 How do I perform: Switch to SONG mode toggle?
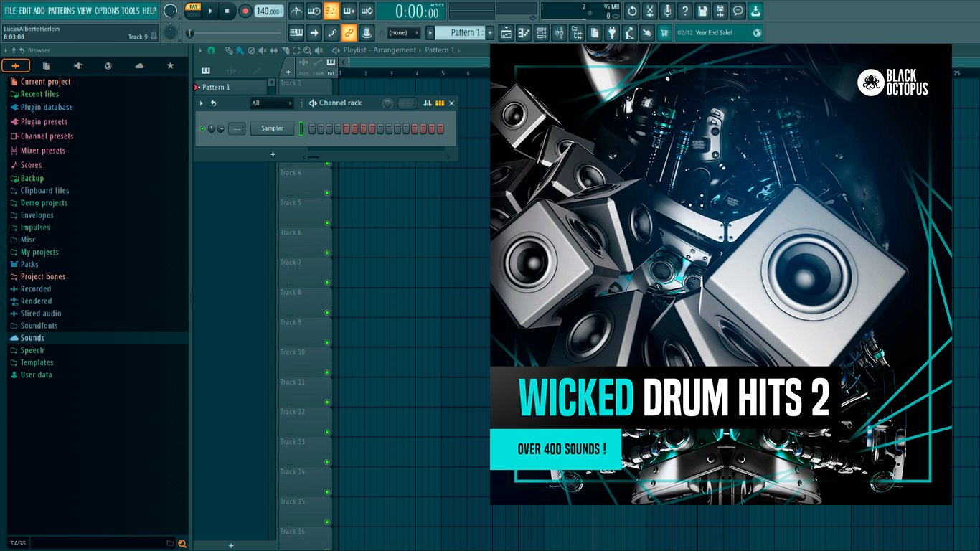point(193,14)
